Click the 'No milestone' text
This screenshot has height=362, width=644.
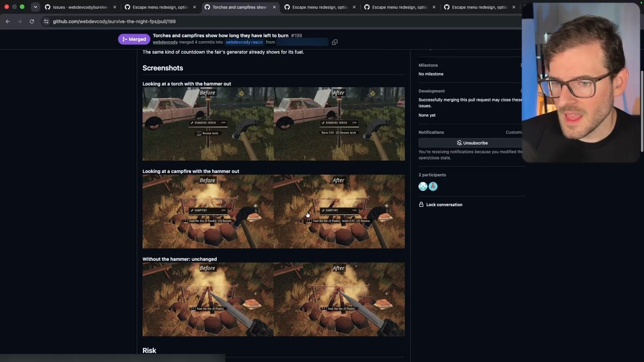tap(431, 74)
